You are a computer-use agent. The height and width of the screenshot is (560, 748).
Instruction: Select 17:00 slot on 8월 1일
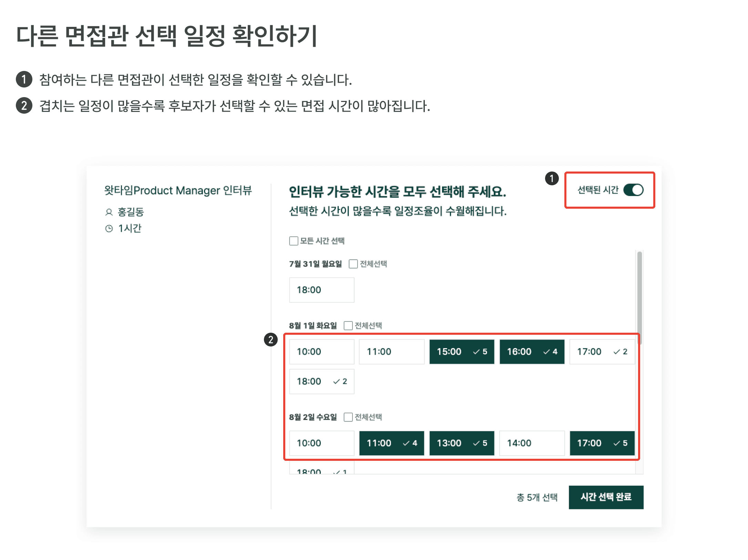point(602,352)
